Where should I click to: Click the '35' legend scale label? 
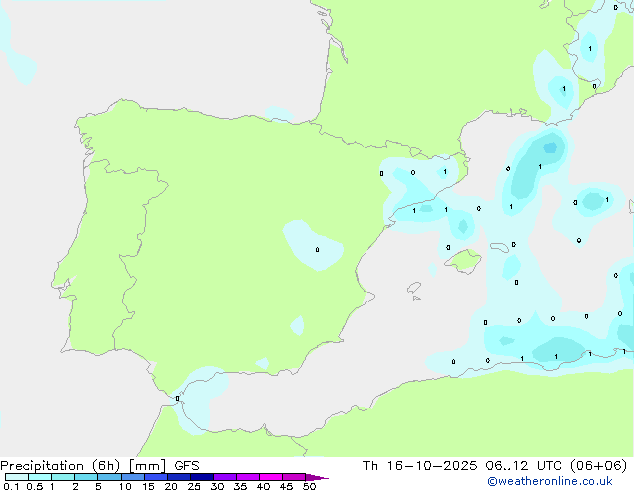[x=240, y=486]
